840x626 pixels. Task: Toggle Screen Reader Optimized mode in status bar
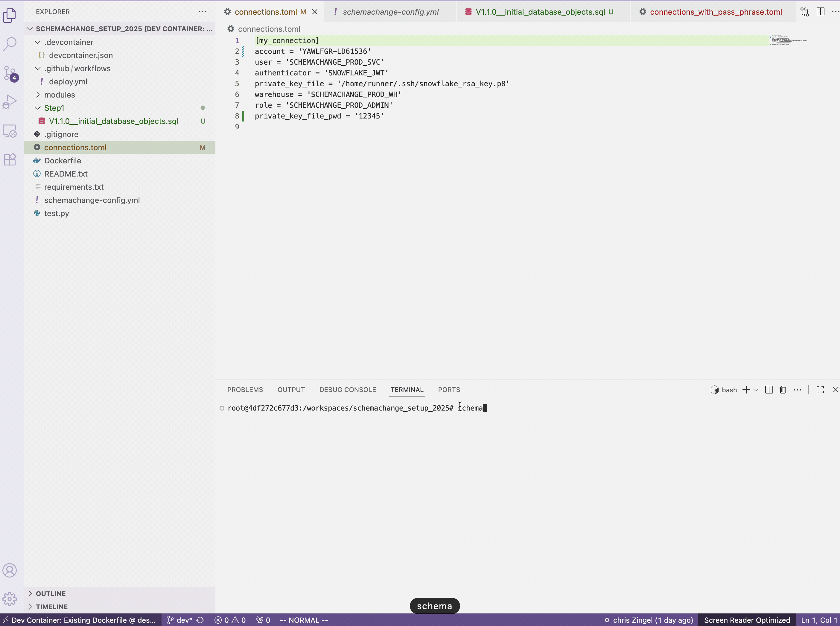point(746,620)
